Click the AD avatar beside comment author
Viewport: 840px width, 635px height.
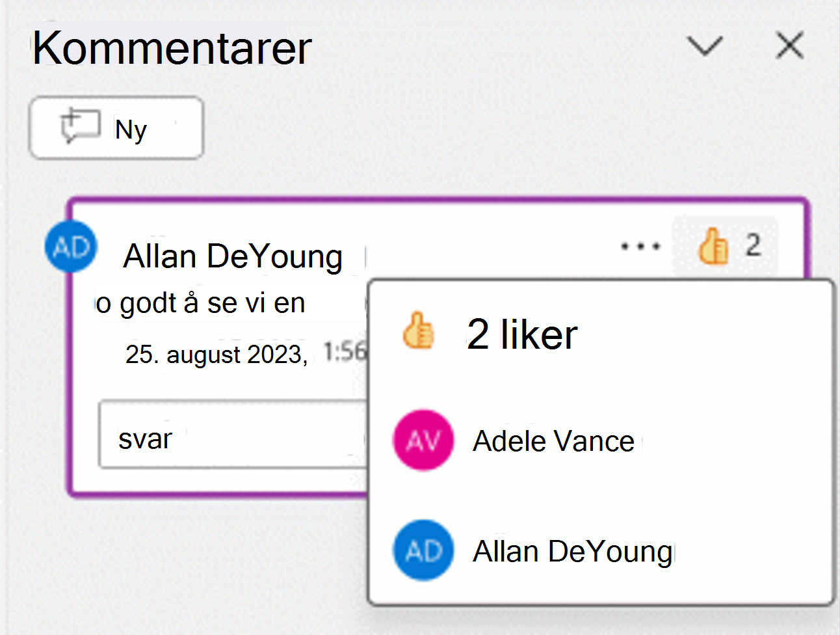point(71,247)
